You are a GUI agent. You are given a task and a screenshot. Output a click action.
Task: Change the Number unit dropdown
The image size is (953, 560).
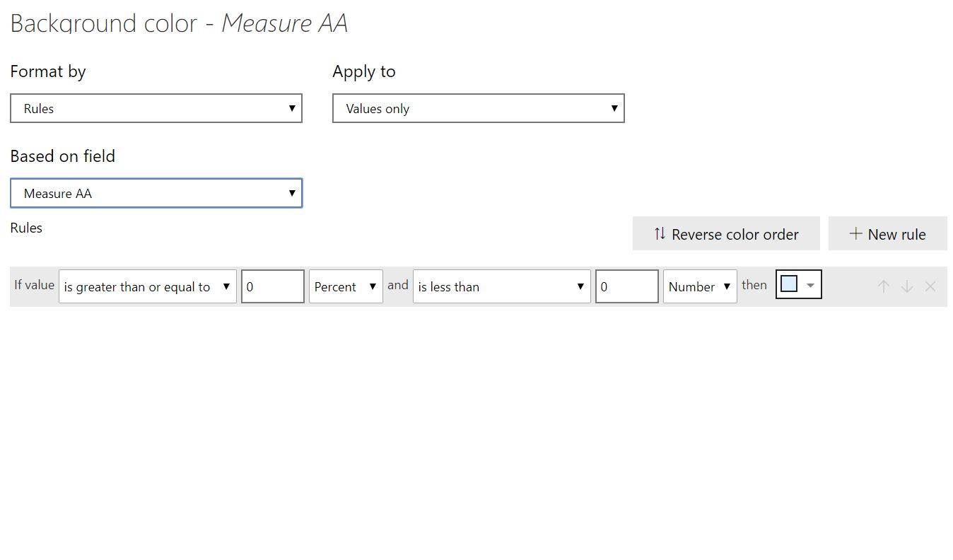tap(700, 286)
